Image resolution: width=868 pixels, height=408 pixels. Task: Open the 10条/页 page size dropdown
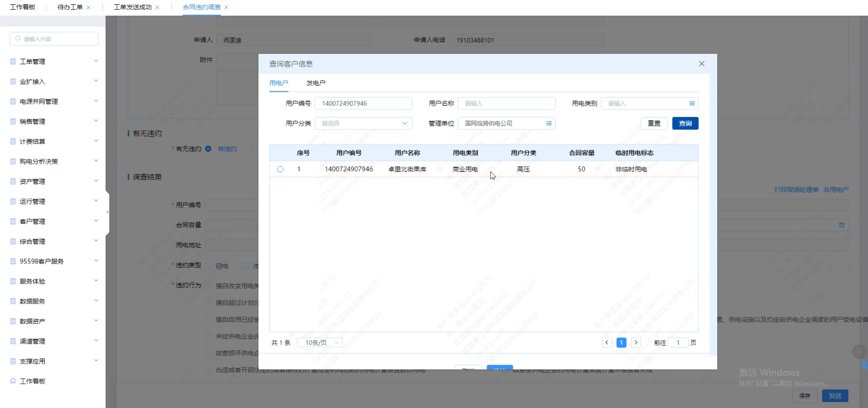[x=320, y=343]
